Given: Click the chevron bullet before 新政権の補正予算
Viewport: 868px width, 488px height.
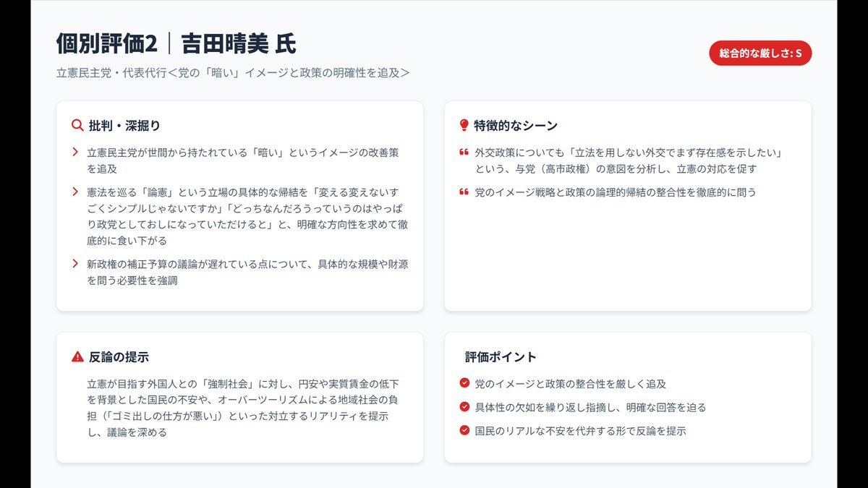Looking at the screenshot, I should 75,263.
